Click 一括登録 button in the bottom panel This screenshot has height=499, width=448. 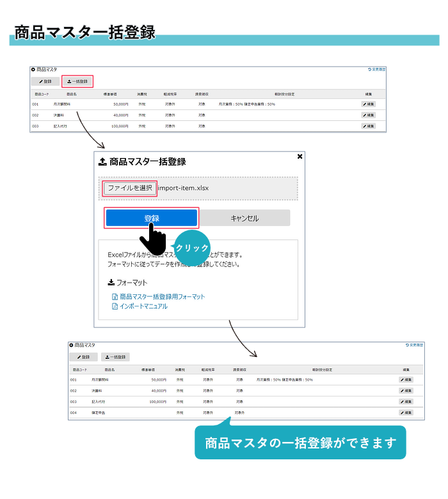click(115, 357)
